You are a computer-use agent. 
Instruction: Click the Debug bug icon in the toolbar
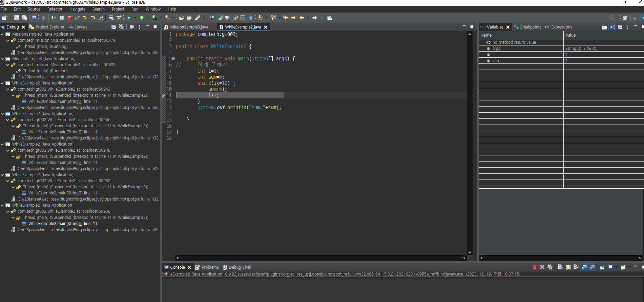pos(129,18)
